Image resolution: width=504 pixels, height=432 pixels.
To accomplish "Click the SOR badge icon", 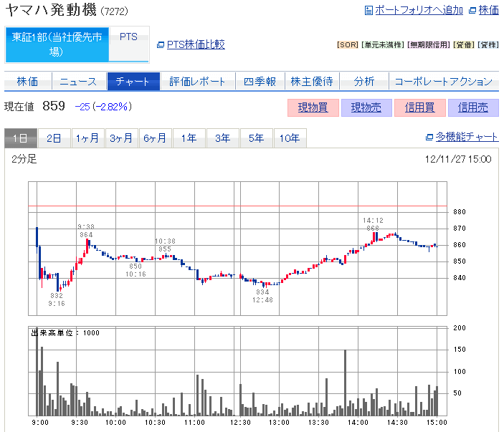I will pos(347,45).
